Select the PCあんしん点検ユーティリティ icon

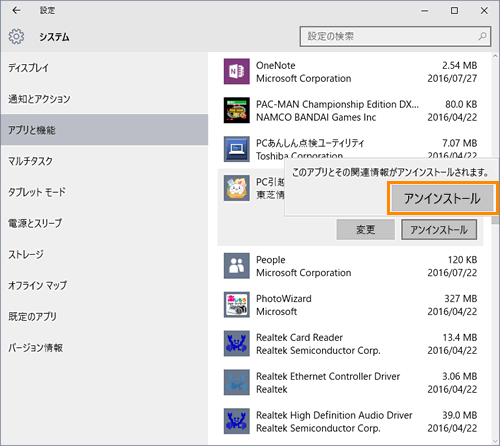pos(237,149)
